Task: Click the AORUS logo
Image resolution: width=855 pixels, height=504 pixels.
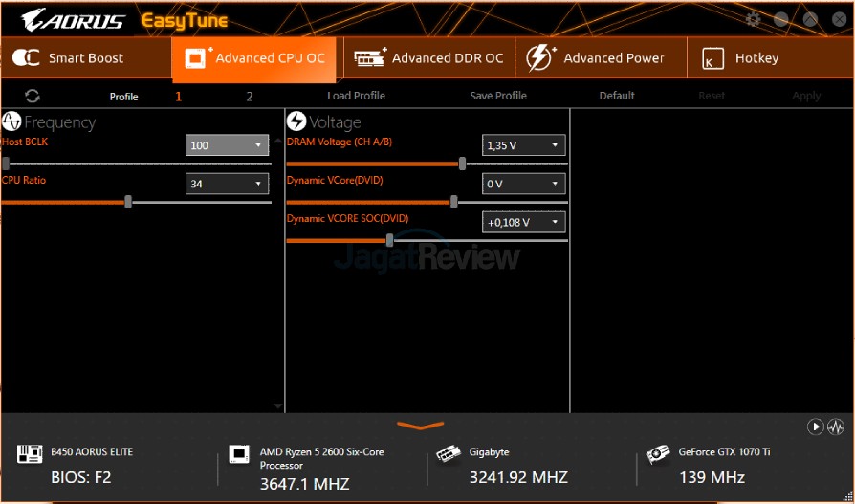Action: (73, 20)
